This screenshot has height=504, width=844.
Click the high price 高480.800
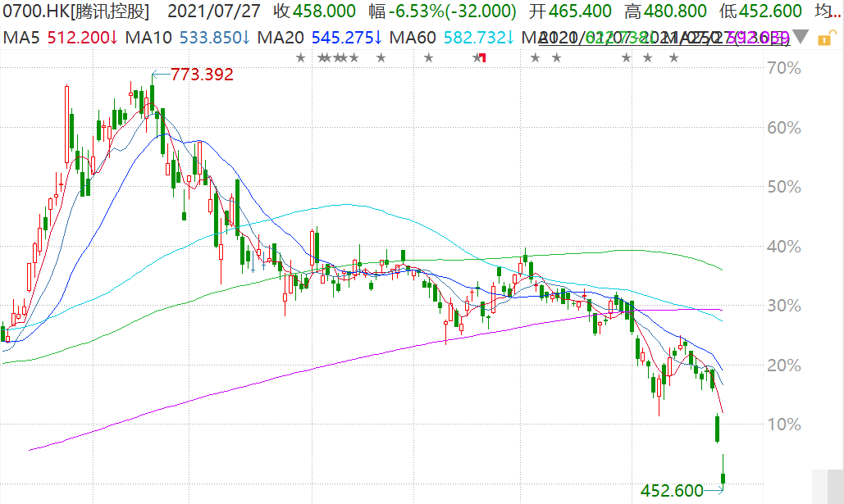coord(665,11)
